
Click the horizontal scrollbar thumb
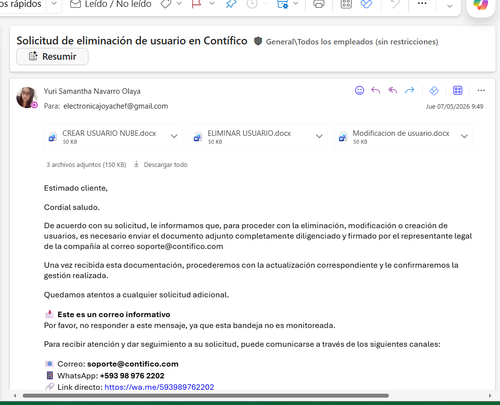(x=206, y=396)
